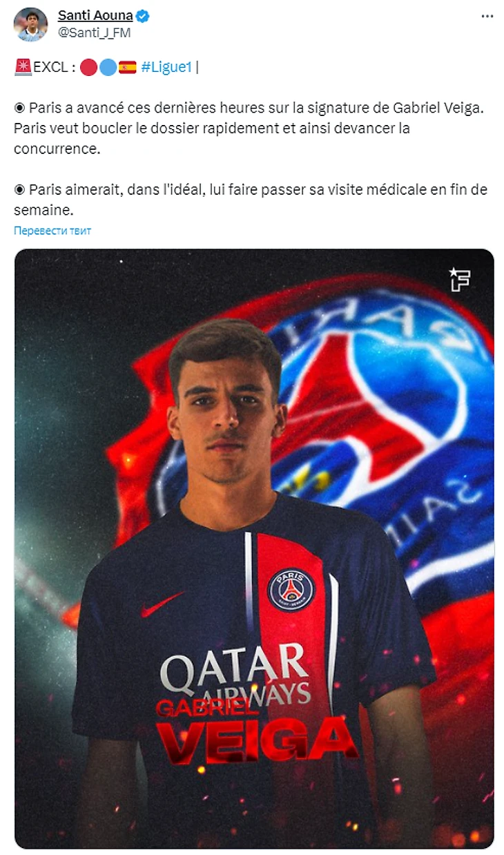This screenshot has height=855, width=504.
Task: Click the PSG crest on the jersey
Action: click(x=291, y=589)
